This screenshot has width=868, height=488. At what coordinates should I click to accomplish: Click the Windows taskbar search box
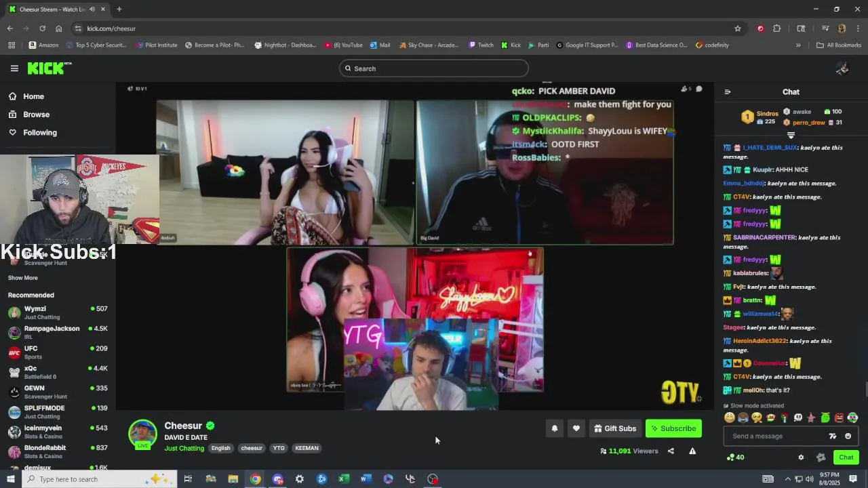click(100, 479)
